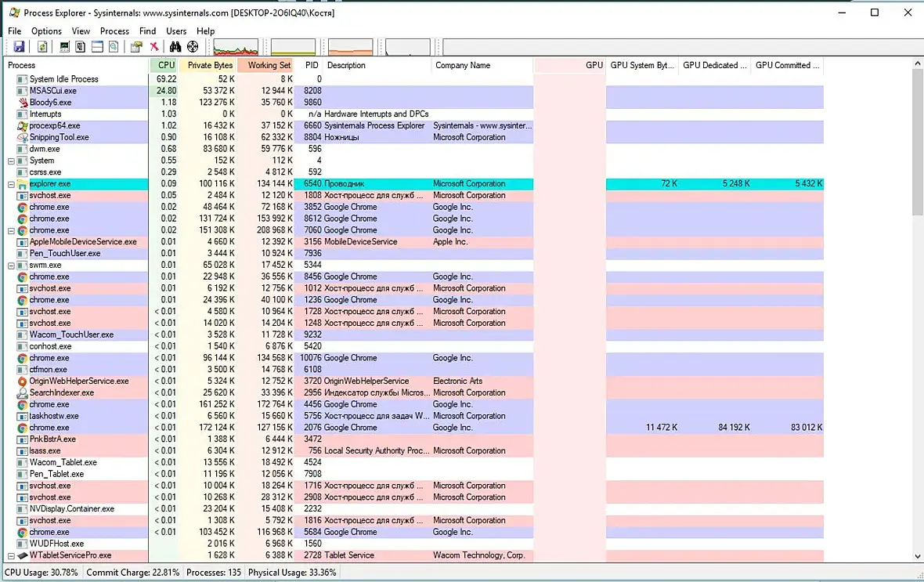Click the WTabletServicePro.exe pen icon
924x582 pixels.
23,555
